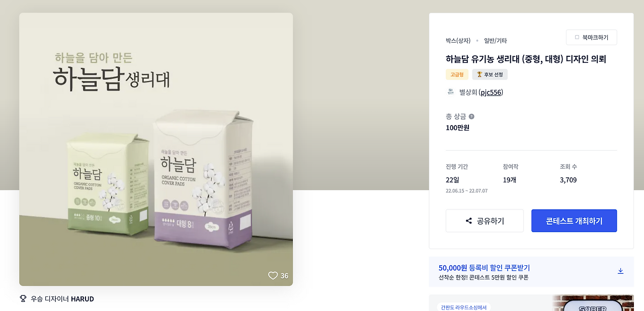The image size is (644, 311).
Task: Click the 50,000원 등록비 할인 쿠폰받기 link
Action: coord(487,268)
